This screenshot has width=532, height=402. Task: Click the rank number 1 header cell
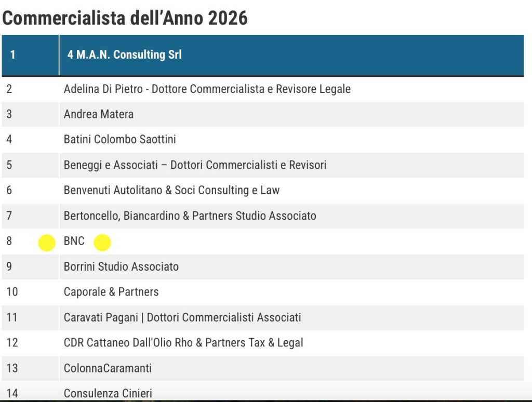13,55
